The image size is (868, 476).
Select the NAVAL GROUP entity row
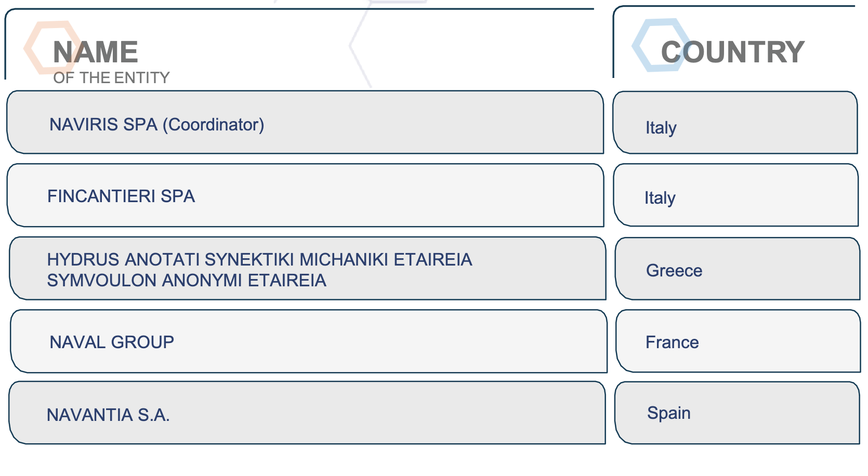tap(309, 341)
